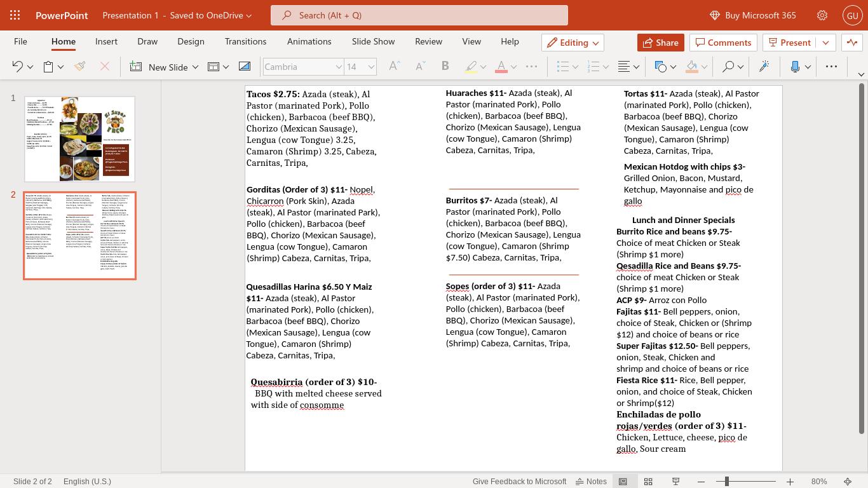Click the Format Painter brush icon
This screenshot has height=488, width=868.
(79, 67)
